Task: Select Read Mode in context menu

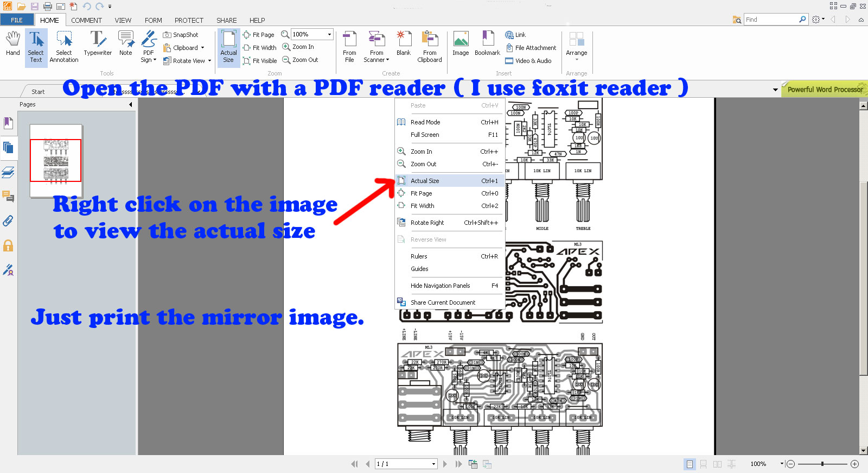Action: [x=450, y=122]
